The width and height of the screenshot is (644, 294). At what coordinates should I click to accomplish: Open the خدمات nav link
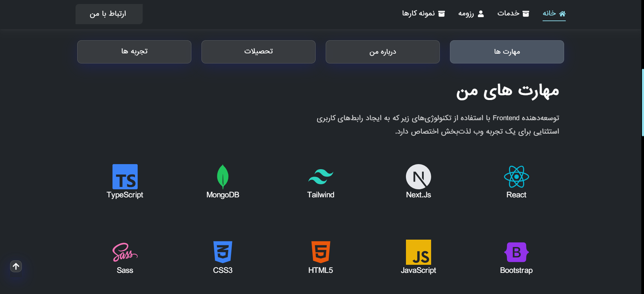tap(513, 13)
